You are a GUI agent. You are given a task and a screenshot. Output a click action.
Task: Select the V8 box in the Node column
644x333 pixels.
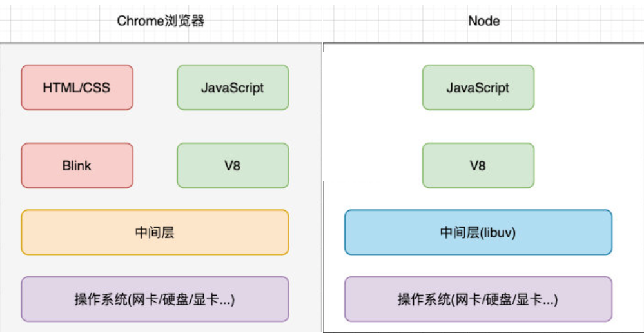point(478,165)
